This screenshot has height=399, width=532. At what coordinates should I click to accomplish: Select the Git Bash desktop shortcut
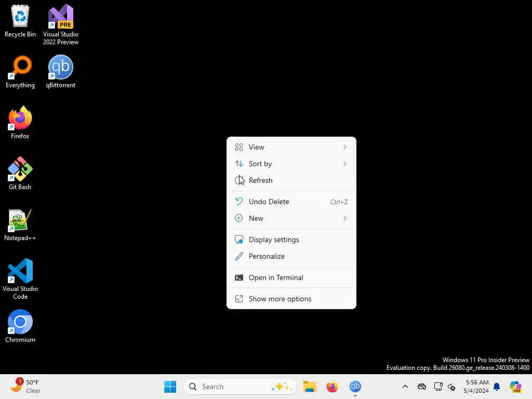20,174
